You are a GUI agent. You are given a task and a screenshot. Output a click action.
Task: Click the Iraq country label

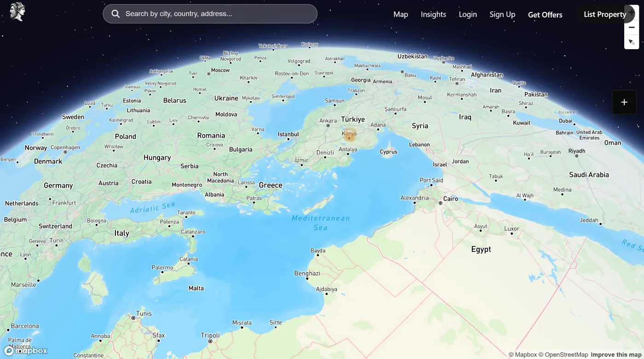pyautogui.click(x=465, y=117)
